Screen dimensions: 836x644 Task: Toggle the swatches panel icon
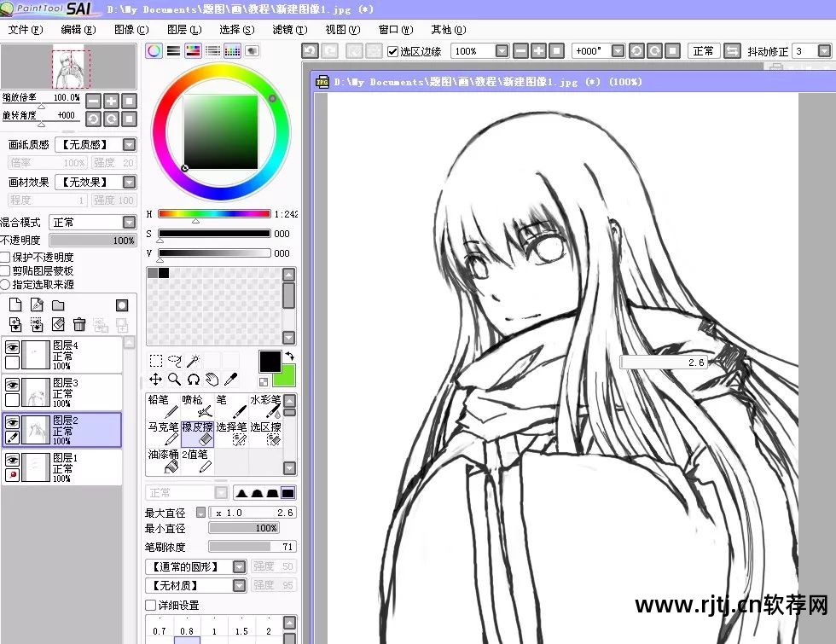pos(232,50)
